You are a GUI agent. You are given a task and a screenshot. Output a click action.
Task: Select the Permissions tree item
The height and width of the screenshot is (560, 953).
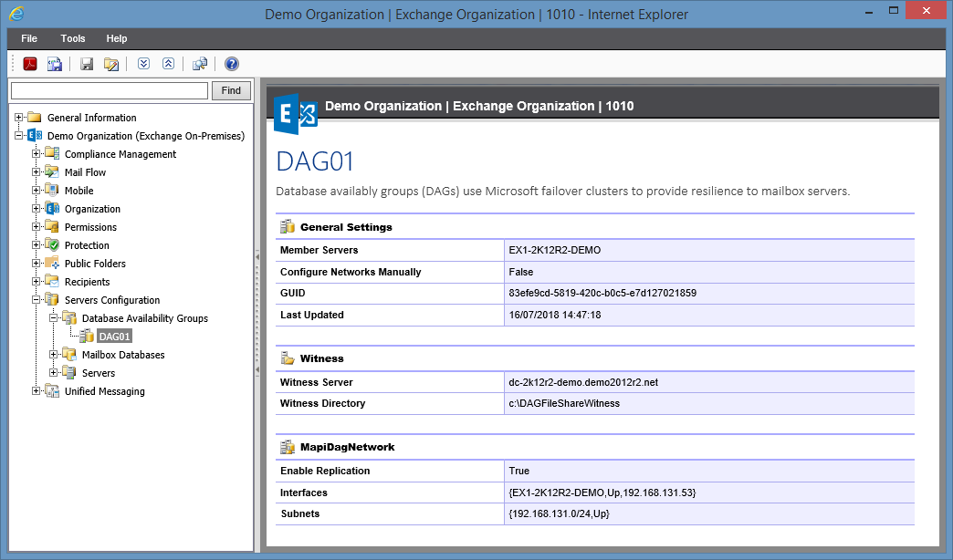click(90, 227)
